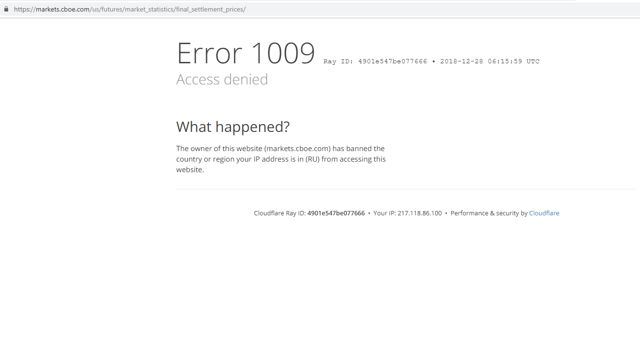The width and height of the screenshot is (640, 364).
Task: Click the timestamp "2018-12-28 06:15:59 UTC"
Action: pos(490,61)
